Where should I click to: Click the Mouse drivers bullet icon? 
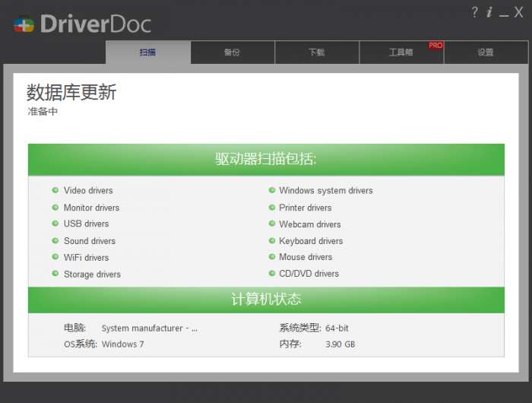pyautogui.click(x=272, y=257)
